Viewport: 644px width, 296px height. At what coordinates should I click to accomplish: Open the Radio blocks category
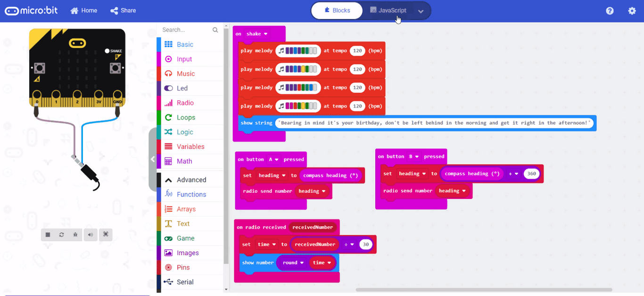coord(190,103)
